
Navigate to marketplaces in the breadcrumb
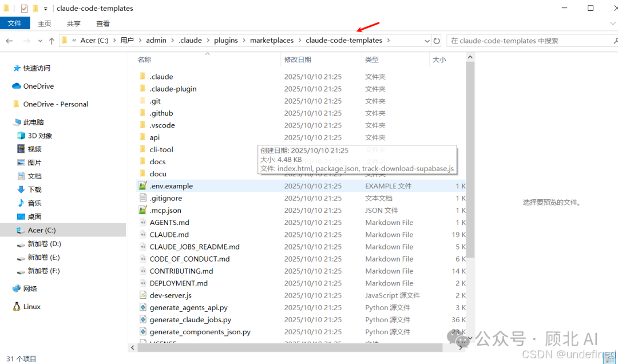click(272, 40)
